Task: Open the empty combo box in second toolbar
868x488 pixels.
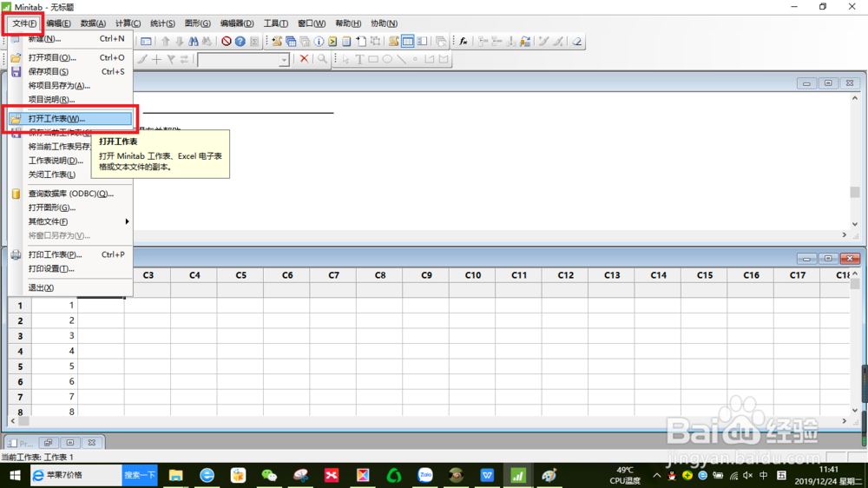Action: tap(244, 59)
